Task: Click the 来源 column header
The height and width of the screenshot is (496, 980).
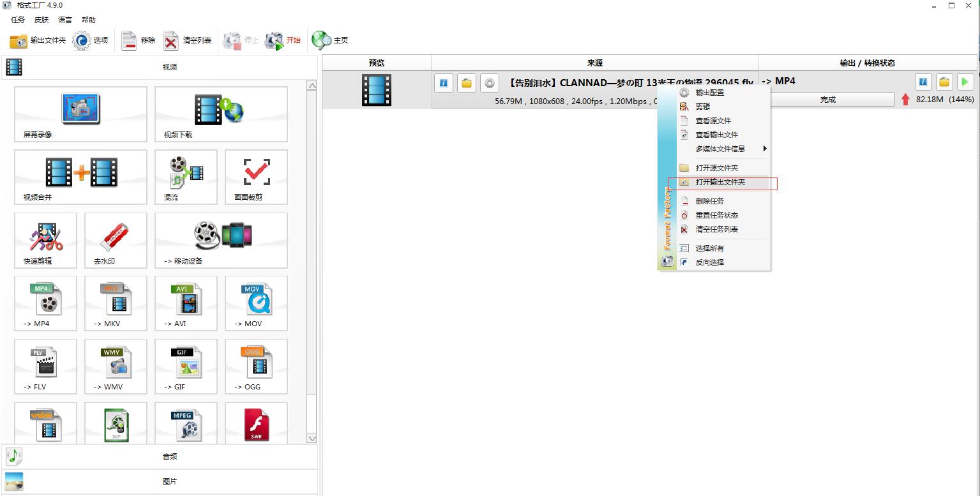Action: (x=595, y=63)
